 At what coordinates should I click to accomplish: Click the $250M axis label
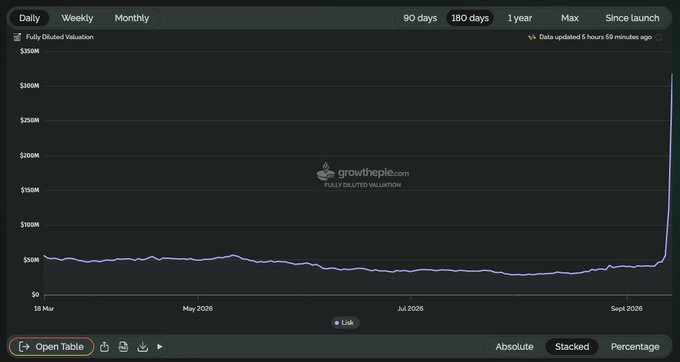29,121
